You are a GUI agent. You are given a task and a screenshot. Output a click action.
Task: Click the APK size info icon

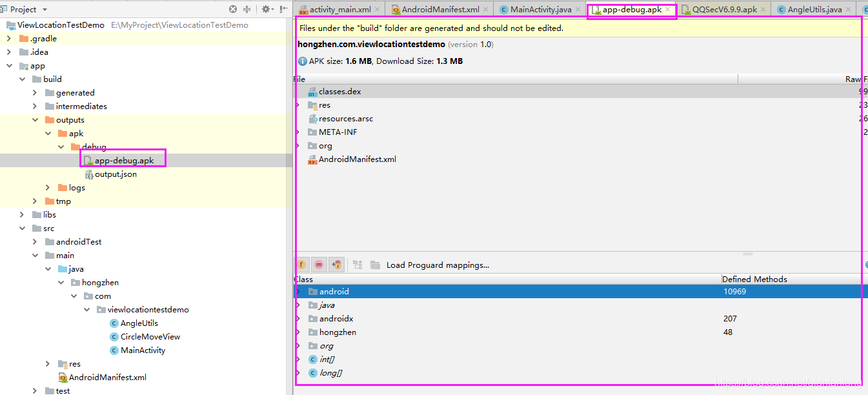(x=303, y=61)
